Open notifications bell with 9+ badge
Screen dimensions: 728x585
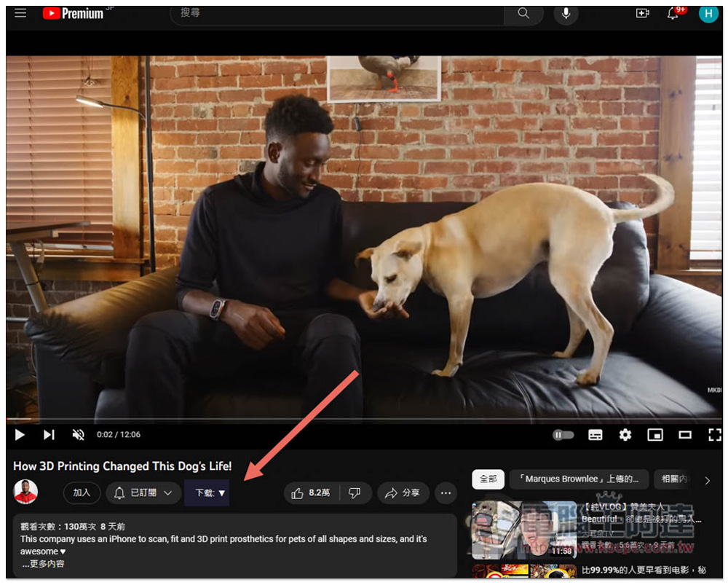click(673, 13)
